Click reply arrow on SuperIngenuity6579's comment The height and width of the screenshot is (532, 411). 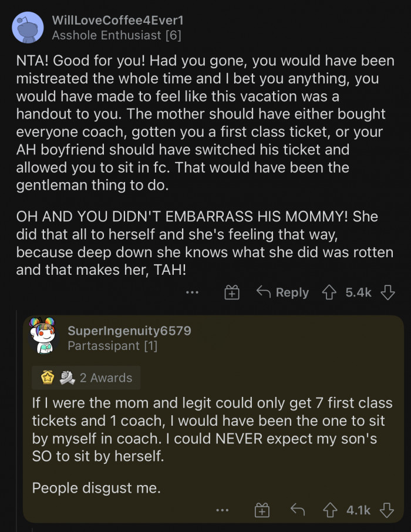coord(298,510)
